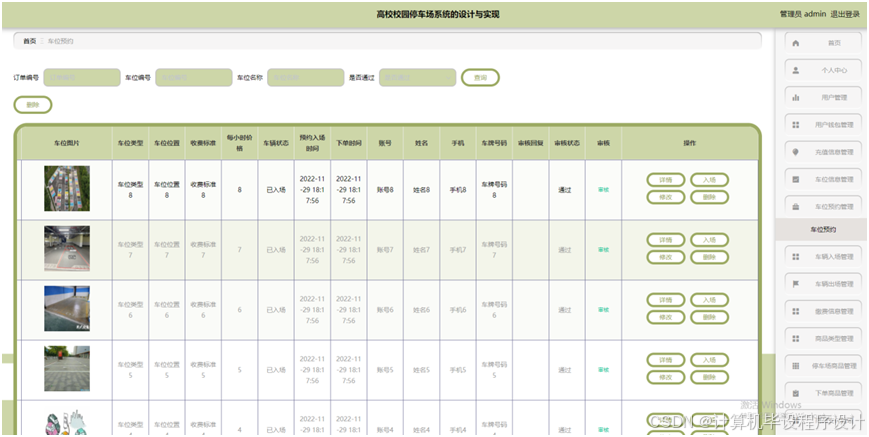Open 详情 for the 账号7 row
This screenshot has width=869, height=437.
(666, 240)
